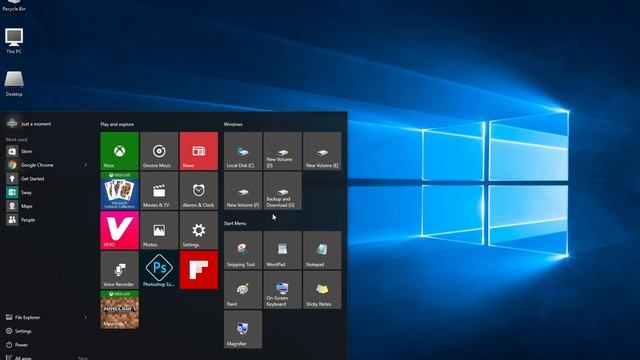Open the Photos tile
This screenshot has width=640, height=360.
pos(159,230)
